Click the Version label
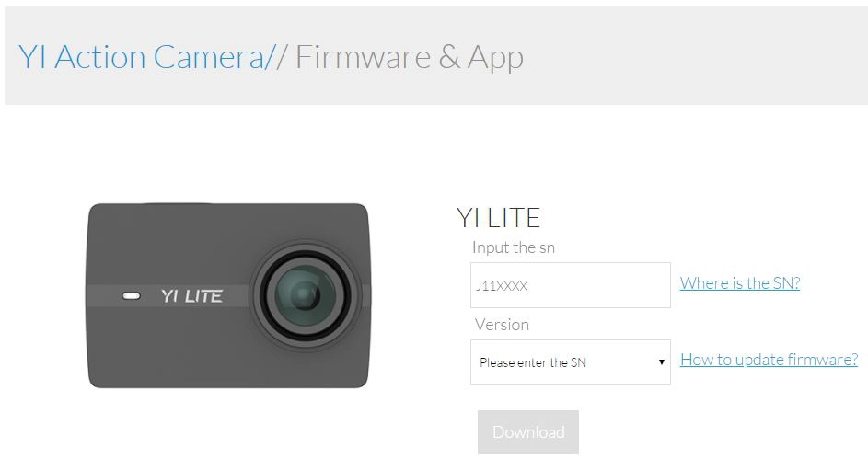The height and width of the screenshot is (459, 868). (502, 325)
